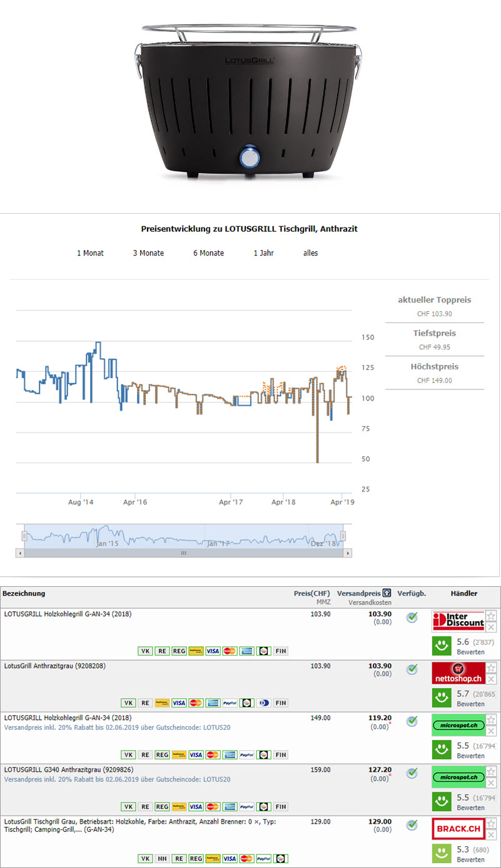The image size is (501, 868).
Task: Click the FIN badge in Inter Discount row
Action: [x=281, y=651]
